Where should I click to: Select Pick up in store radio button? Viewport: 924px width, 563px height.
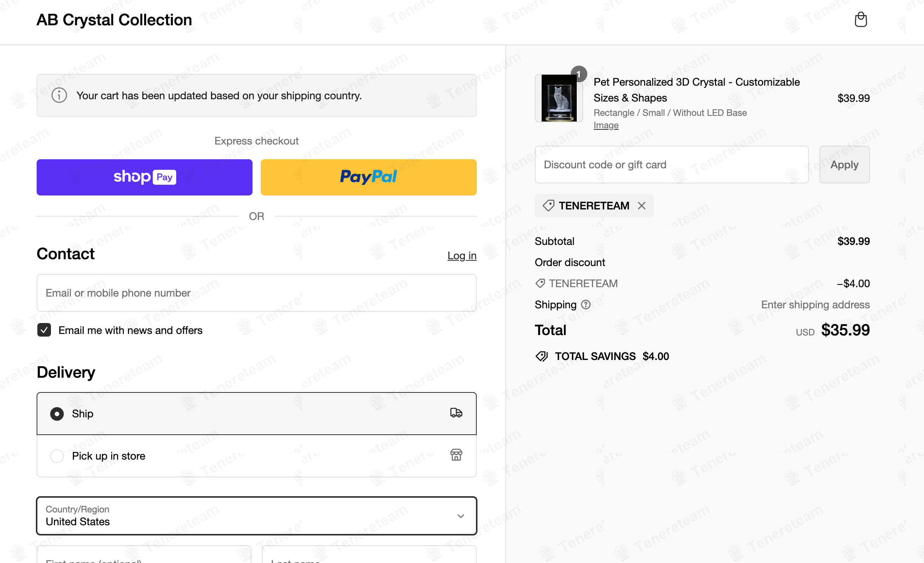57,456
